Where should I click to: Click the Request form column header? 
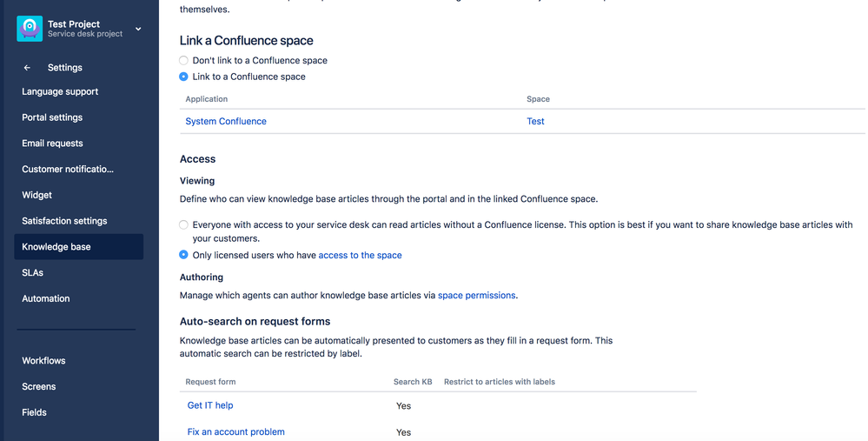point(210,382)
